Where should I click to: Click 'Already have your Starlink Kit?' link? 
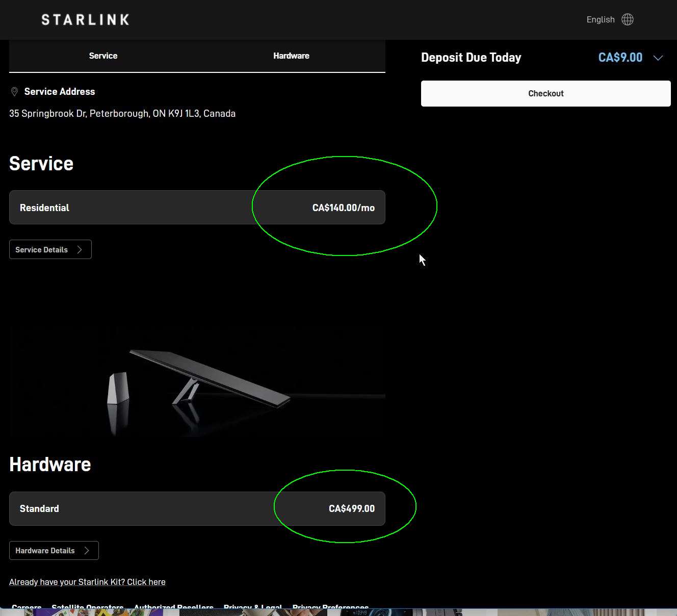(87, 582)
